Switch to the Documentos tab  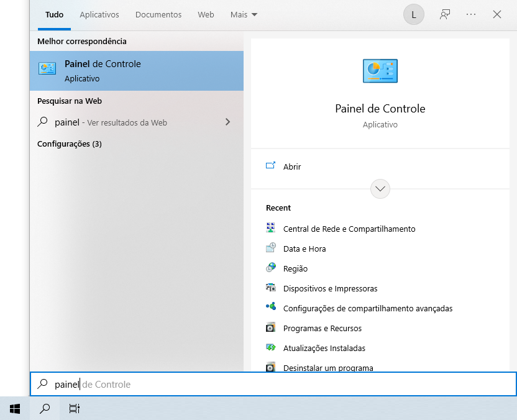pos(158,14)
